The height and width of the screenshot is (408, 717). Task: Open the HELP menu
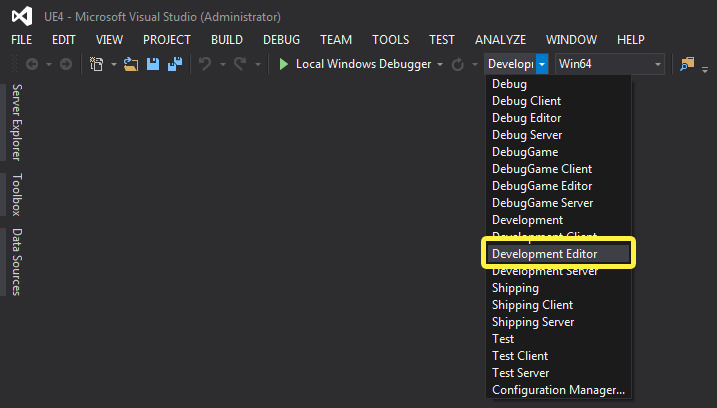631,40
